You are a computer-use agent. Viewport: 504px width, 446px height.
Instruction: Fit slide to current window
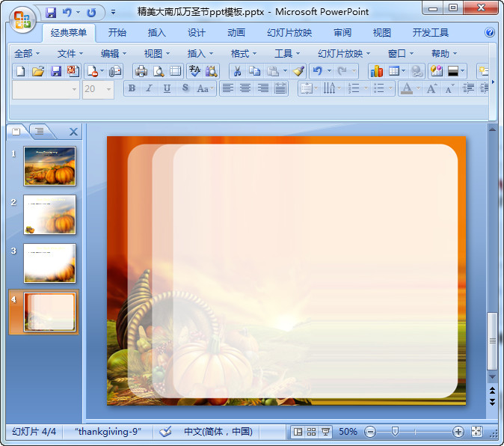[476, 432]
